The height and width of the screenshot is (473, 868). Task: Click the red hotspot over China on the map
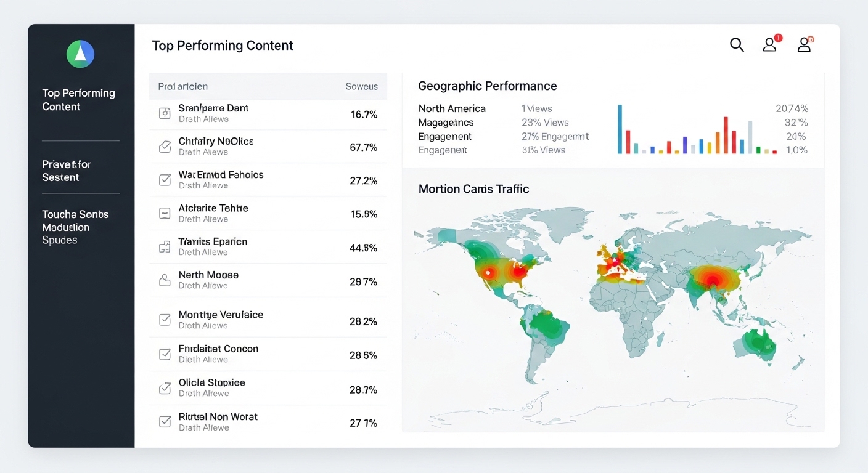[714, 280]
